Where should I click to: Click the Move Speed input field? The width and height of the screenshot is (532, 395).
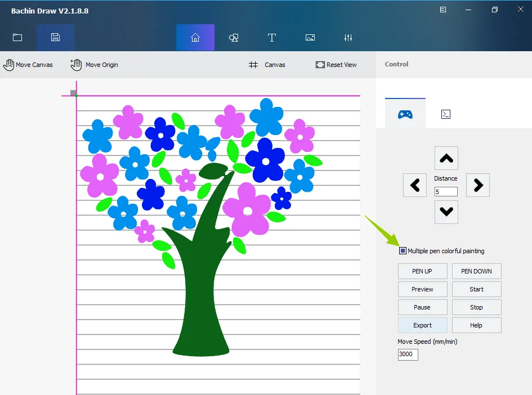click(408, 354)
